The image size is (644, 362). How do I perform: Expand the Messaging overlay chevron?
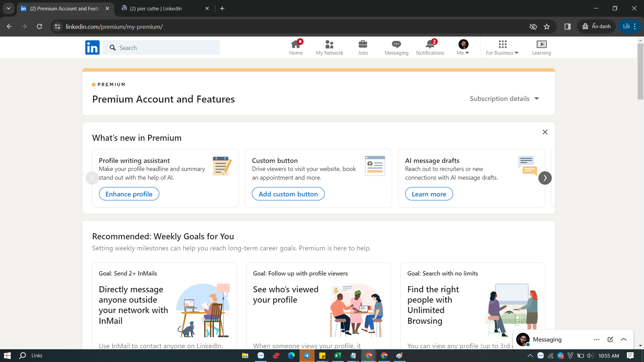624,340
